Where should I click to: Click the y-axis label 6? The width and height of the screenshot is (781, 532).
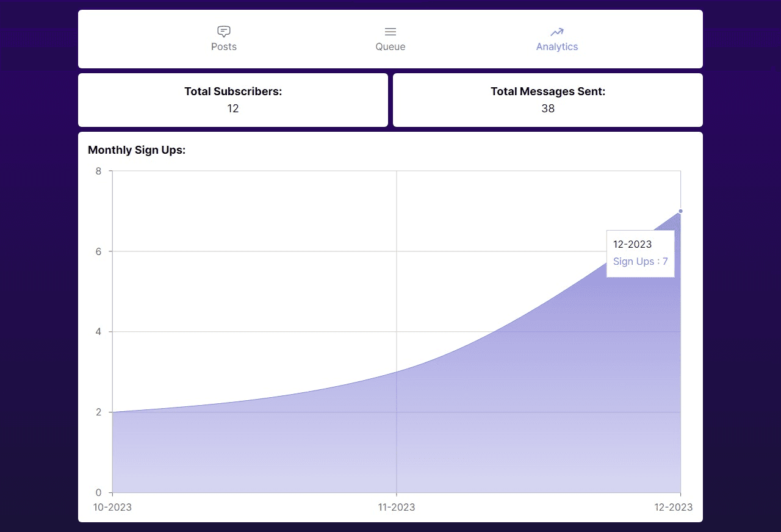(99, 251)
